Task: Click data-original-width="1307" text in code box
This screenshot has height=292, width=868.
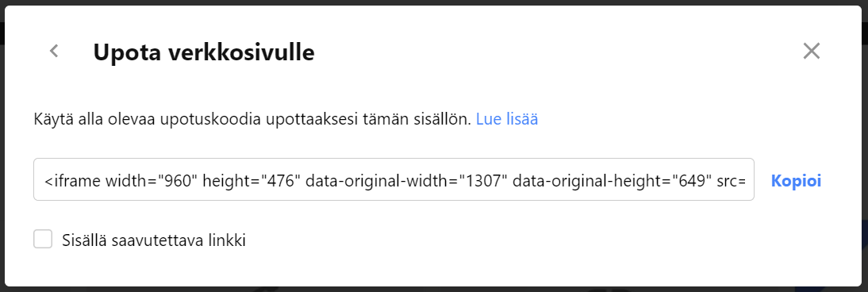Action: pyautogui.click(x=407, y=181)
